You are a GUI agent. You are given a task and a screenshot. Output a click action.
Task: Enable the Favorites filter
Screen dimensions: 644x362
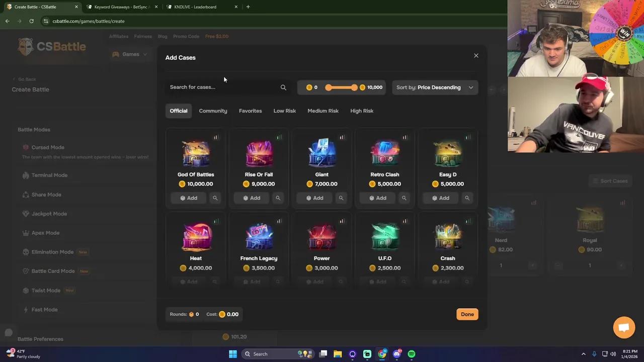tap(250, 111)
